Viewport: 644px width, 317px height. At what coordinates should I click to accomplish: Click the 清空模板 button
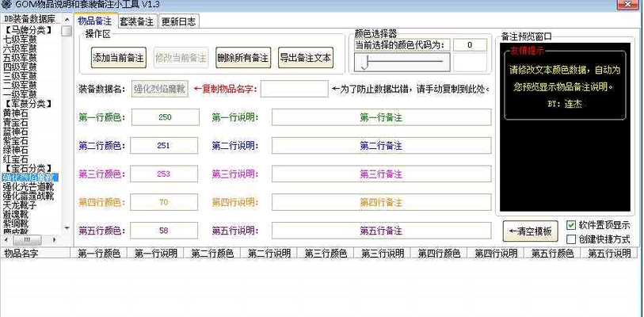[x=531, y=231]
